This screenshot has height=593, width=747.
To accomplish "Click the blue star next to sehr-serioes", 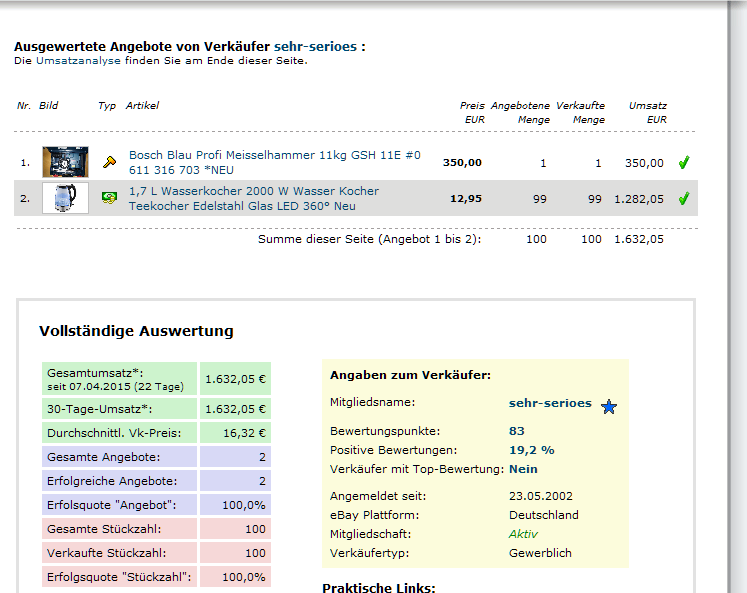I will click(609, 407).
